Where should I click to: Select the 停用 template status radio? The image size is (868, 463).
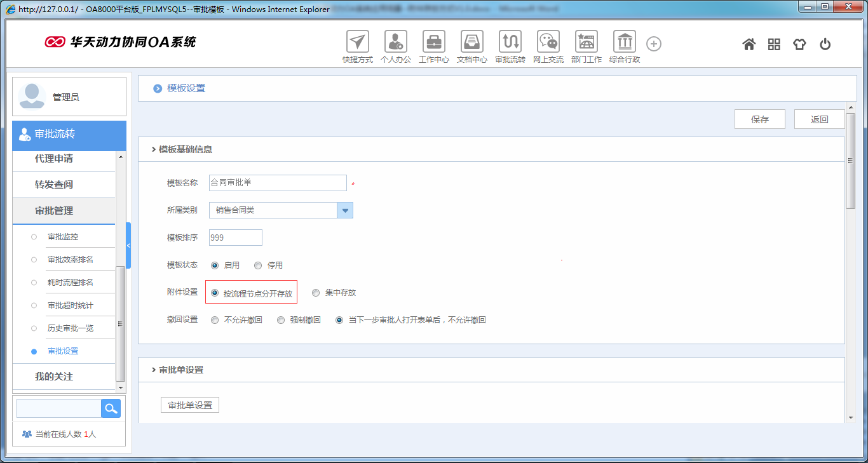pyautogui.click(x=257, y=265)
